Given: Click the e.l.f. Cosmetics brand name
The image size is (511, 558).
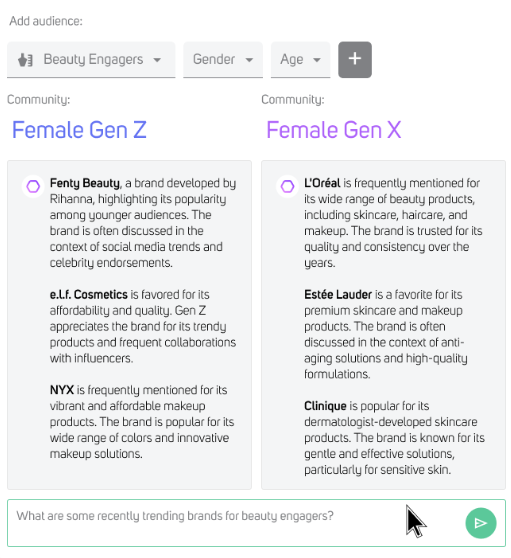Looking at the screenshot, I should point(89,294).
